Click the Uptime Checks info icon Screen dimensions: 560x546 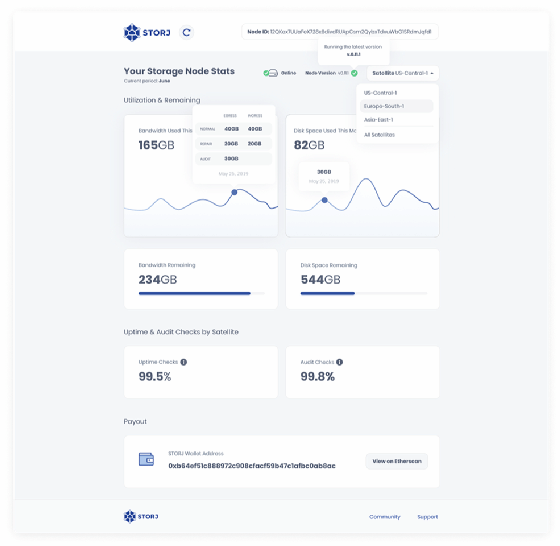184,362
